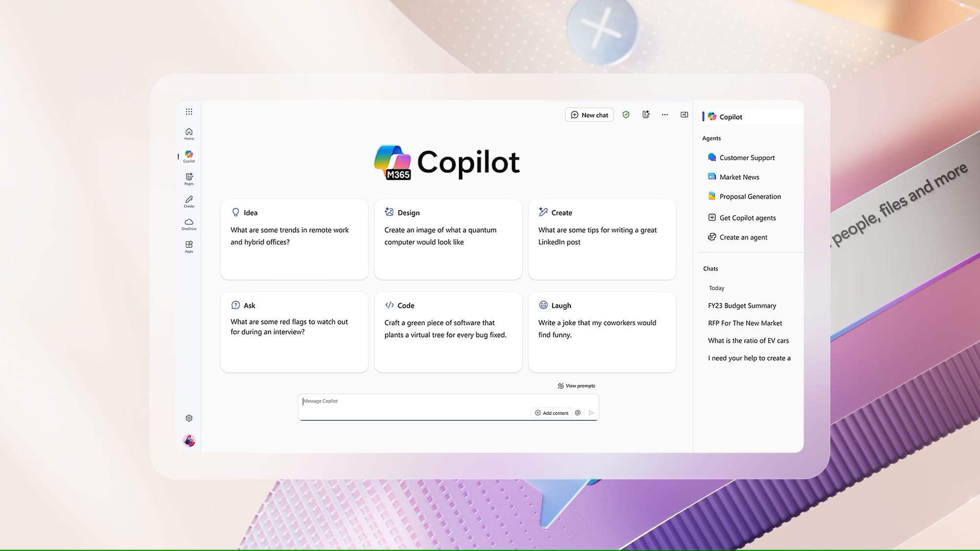The height and width of the screenshot is (551, 980).
Task: Click the plus icon beside Get Copilot agents
Action: pyautogui.click(x=712, y=217)
